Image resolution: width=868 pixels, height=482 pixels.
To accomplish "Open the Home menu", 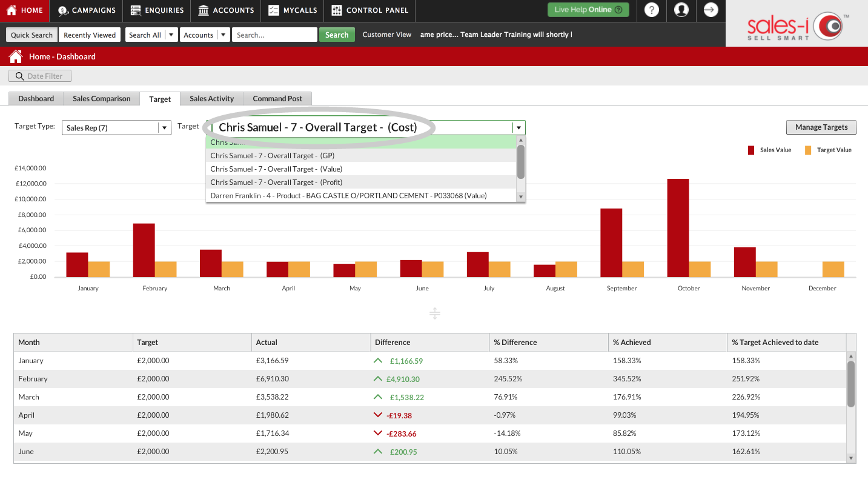I will coord(25,10).
